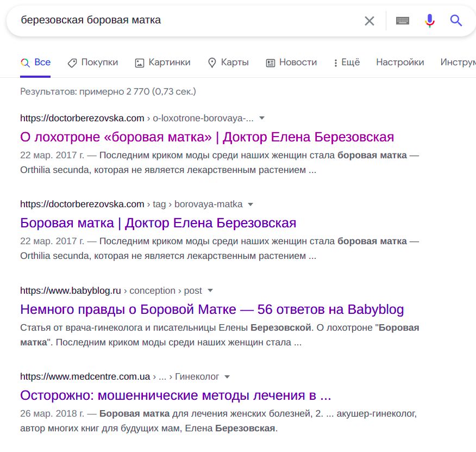Viewport: 476px width, 452px height.
Task: Switch to the Картинки images tab
Action: (162, 63)
